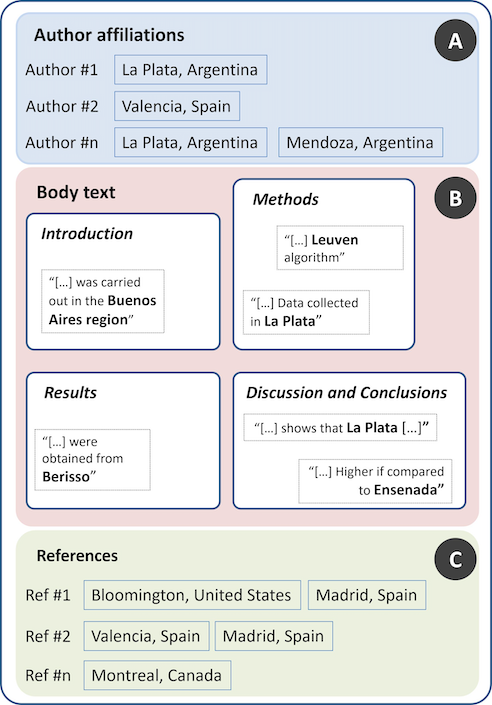
Task: Click the Author affiliations heading
Action: [x=109, y=35]
